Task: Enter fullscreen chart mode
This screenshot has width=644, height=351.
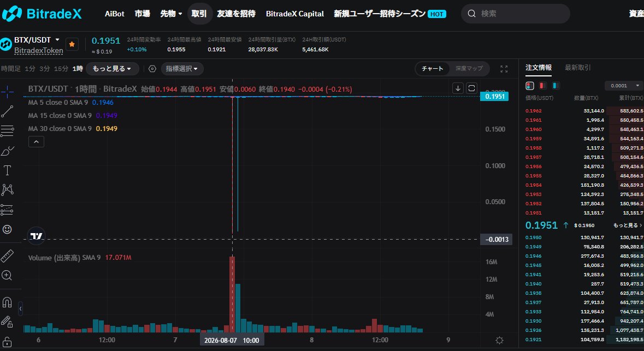Action: tap(504, 69)
